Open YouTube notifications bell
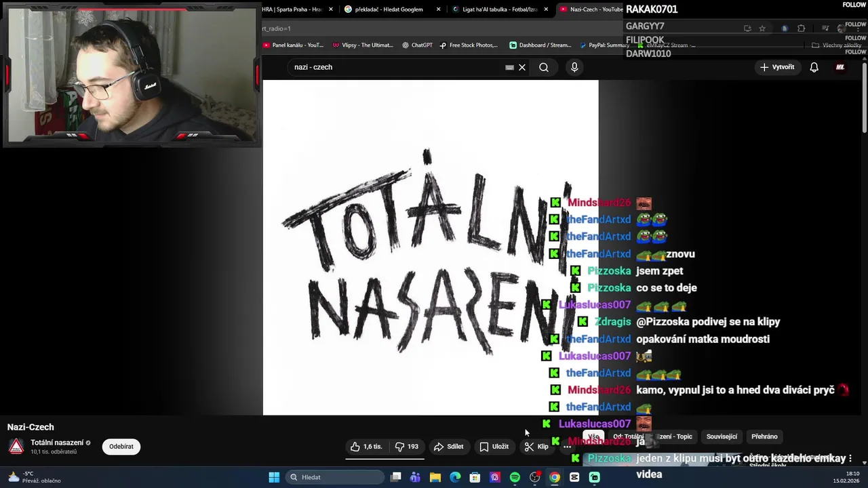 [x=814, y=67]
